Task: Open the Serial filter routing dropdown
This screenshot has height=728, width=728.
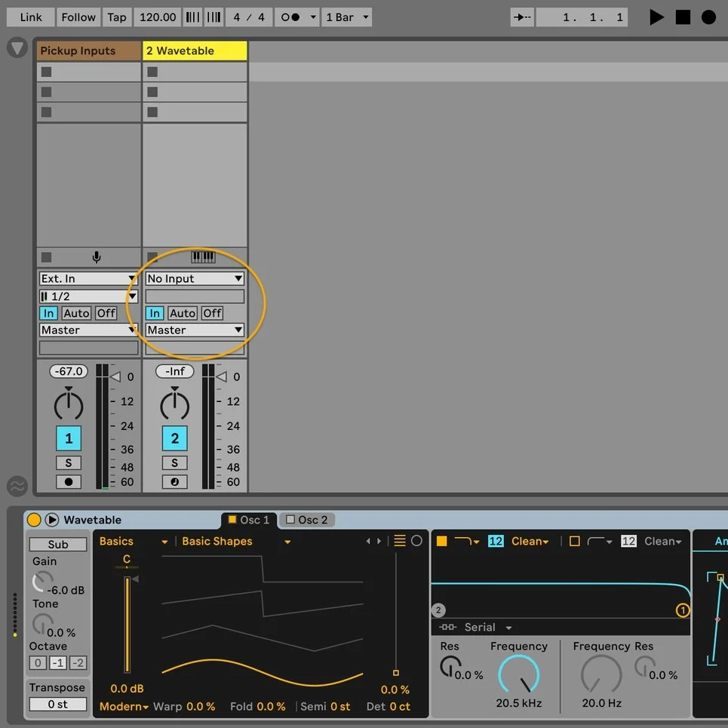Action: 487,627
